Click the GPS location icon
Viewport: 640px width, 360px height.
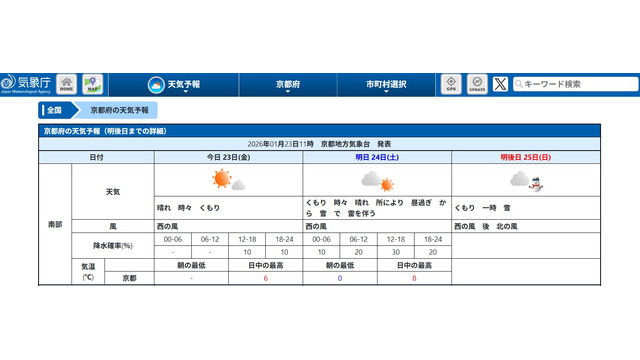click(451, 84)
